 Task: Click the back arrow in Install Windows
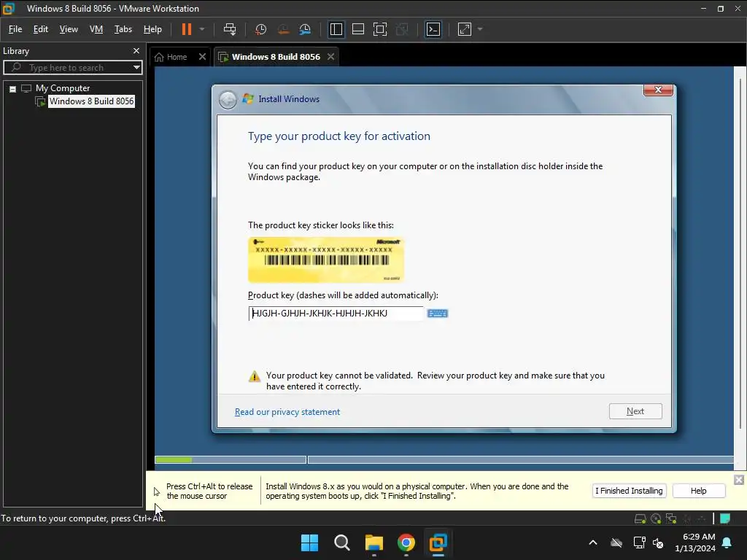pyautogui.click(x=228, y=99)
